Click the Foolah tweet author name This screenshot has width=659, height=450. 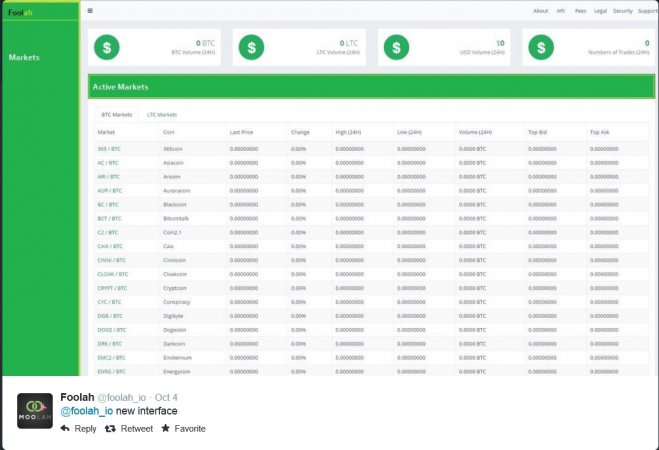point(77,397)
